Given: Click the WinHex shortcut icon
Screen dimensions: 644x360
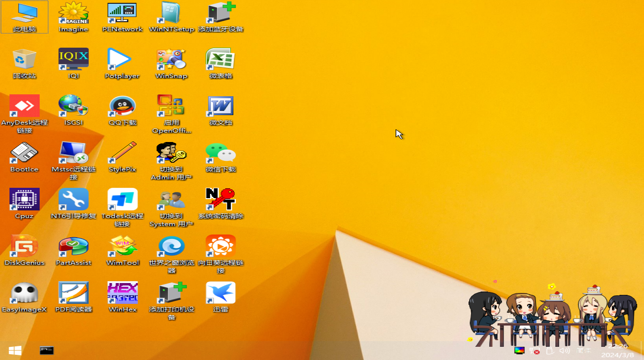Looking at the screenshot, I should click(123, 297).
